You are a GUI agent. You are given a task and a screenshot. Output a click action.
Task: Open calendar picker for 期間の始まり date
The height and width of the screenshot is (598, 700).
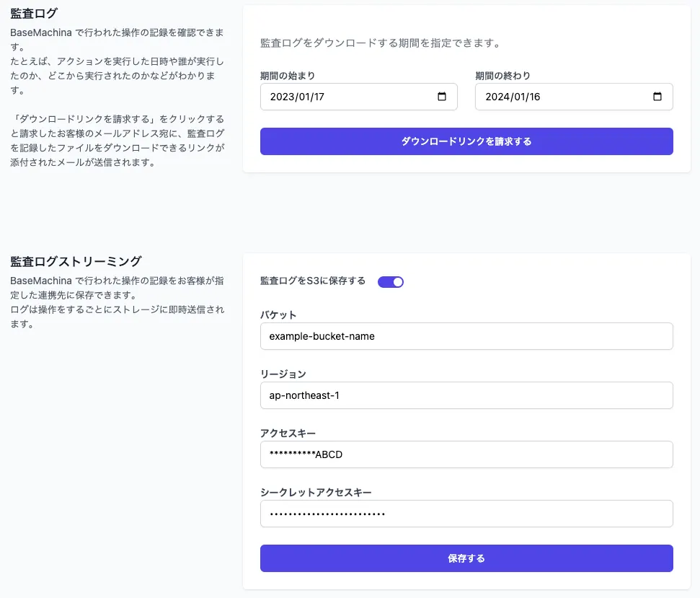(x=441, y=97)
